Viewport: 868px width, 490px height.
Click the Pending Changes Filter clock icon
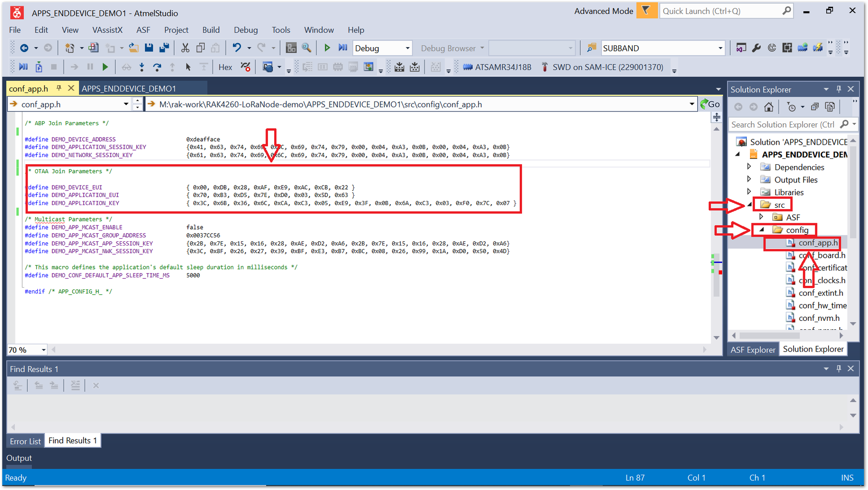point(791,107)
